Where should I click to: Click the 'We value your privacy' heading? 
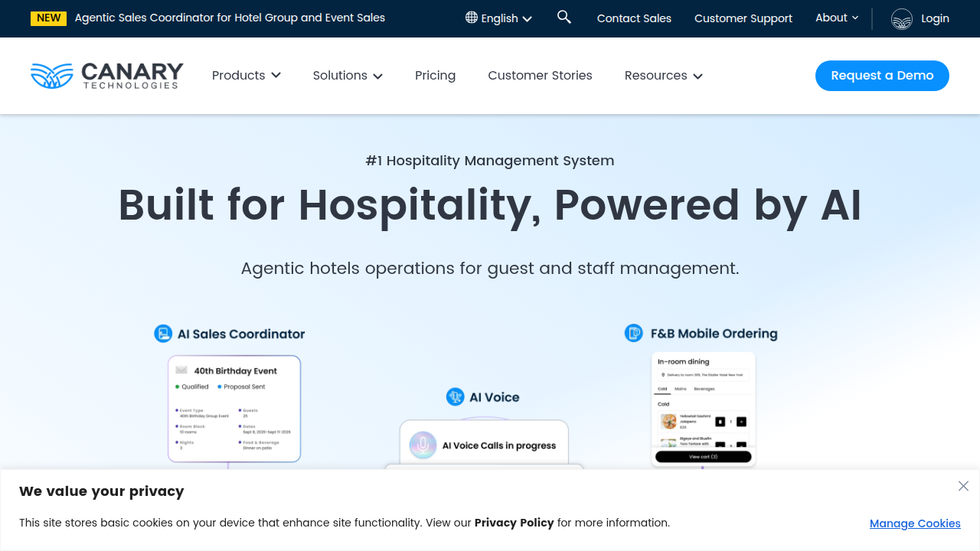click(x=102, y=491)
